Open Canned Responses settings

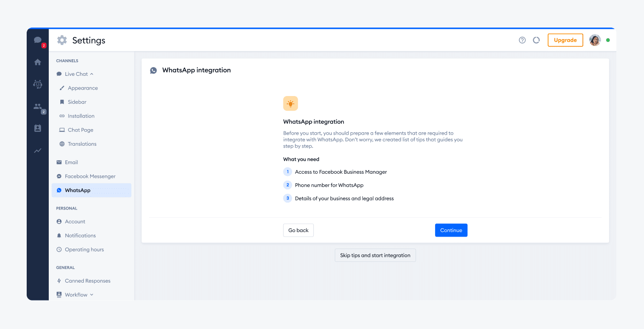tap(87, 281)
